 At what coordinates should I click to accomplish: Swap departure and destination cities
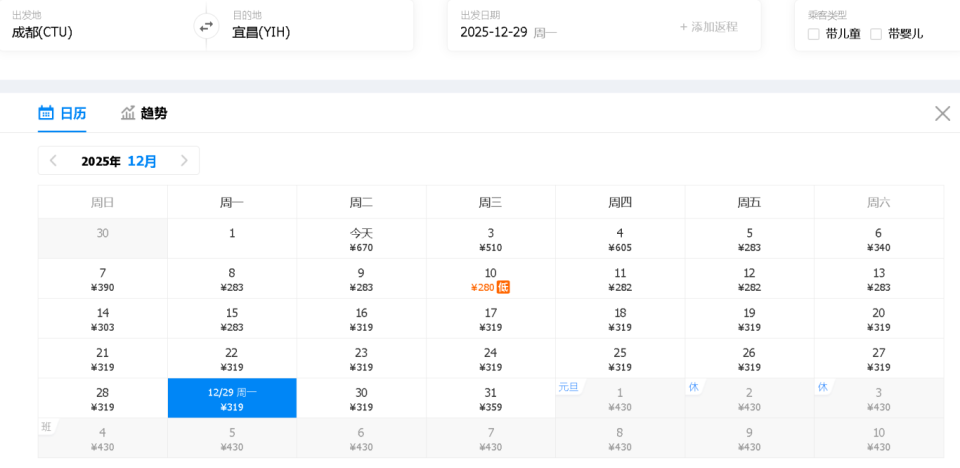coord(206,27)
